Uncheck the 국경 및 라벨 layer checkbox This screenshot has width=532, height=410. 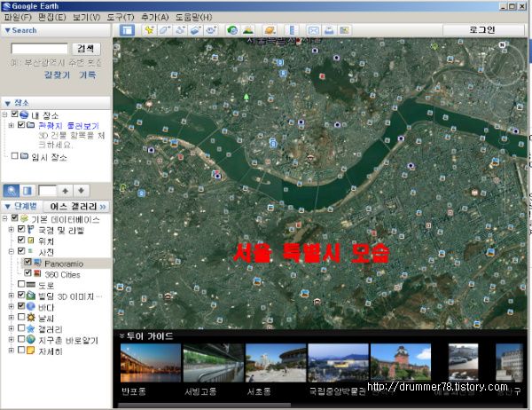coord(21,229)
